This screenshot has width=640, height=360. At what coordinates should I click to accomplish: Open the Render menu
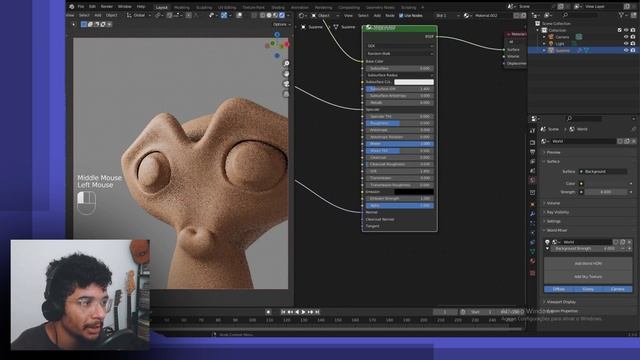(x=107, y=7)
